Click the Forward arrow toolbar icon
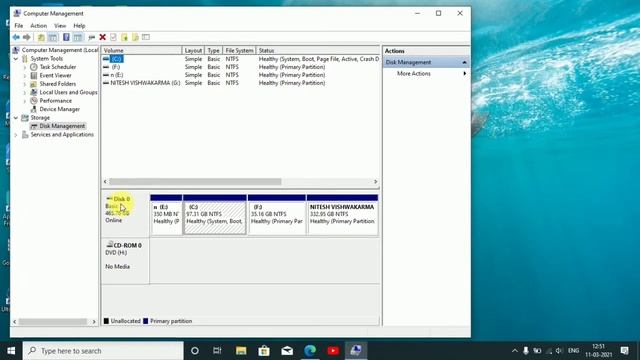 (x=27, y=37)
